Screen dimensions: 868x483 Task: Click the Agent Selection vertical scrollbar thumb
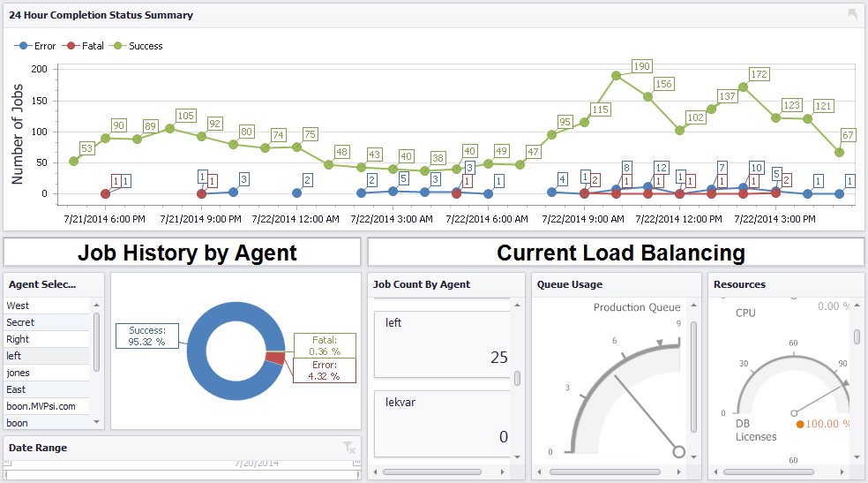click(96, 342)
